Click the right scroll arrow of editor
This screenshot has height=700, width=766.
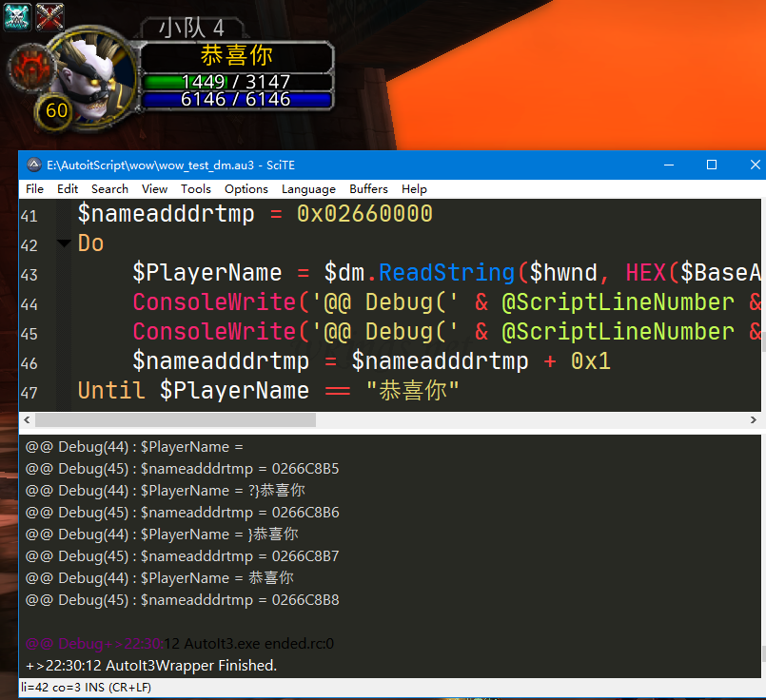(x=754, y=419)
